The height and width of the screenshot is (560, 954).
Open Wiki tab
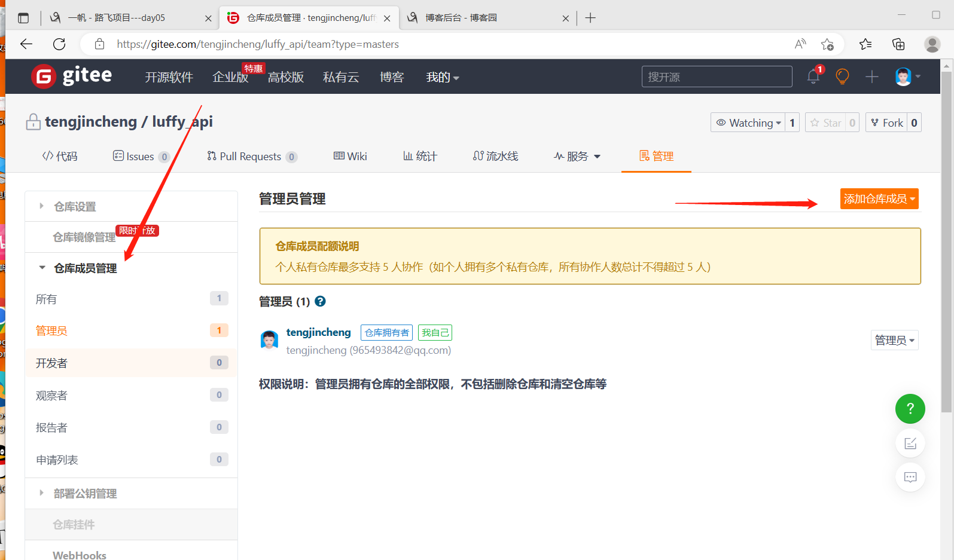coord(350,156)
